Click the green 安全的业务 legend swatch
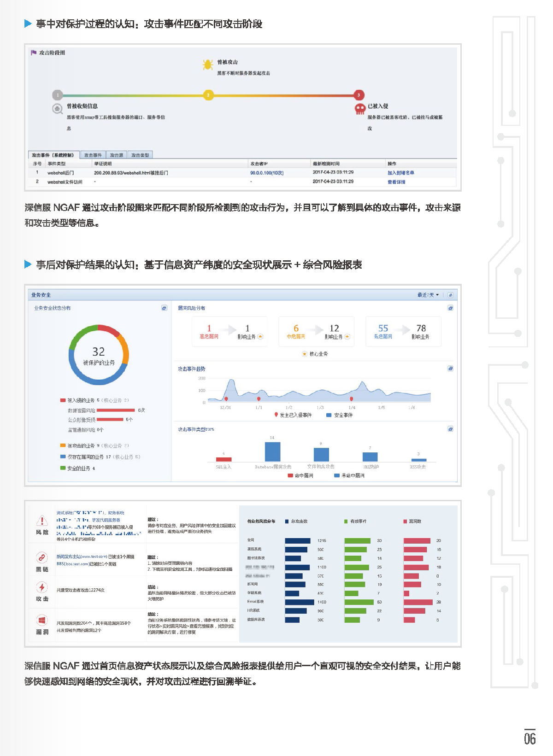Image resolution: width=553 pixels, height=756 pixels. 63,468
